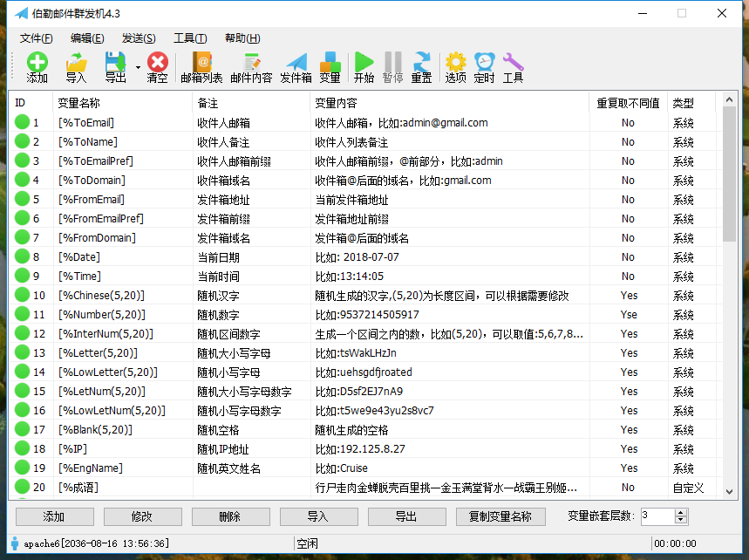
Task: Open the 工具(T) menu
Action: click(x=190, y=38)
